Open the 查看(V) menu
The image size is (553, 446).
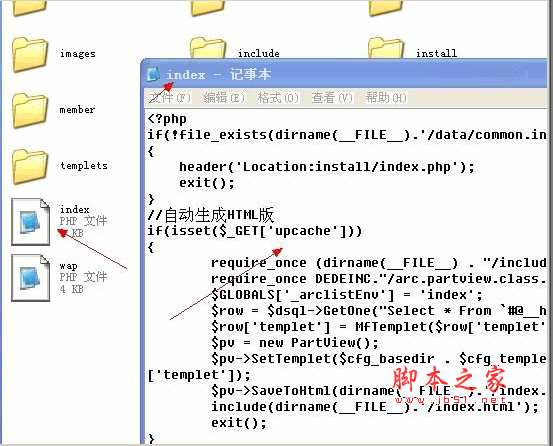(x=332, y=98)
